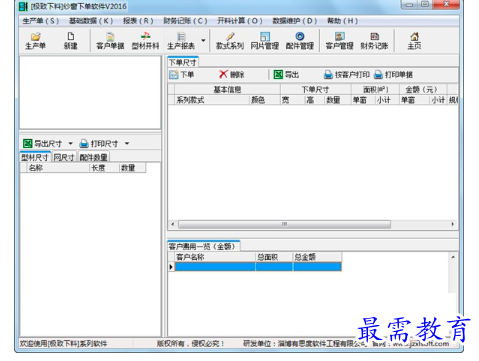
Task: Select the highlighted blue customer row
Action: 258,267
